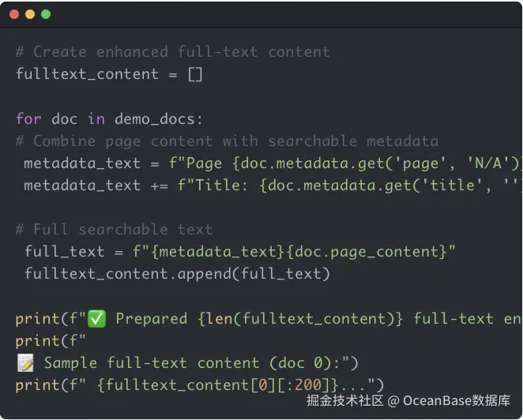The width and height of the screenshot is (523, 420).
Task: Click the memo pencil emoji before Sample
Action: [x=25, y=363]
